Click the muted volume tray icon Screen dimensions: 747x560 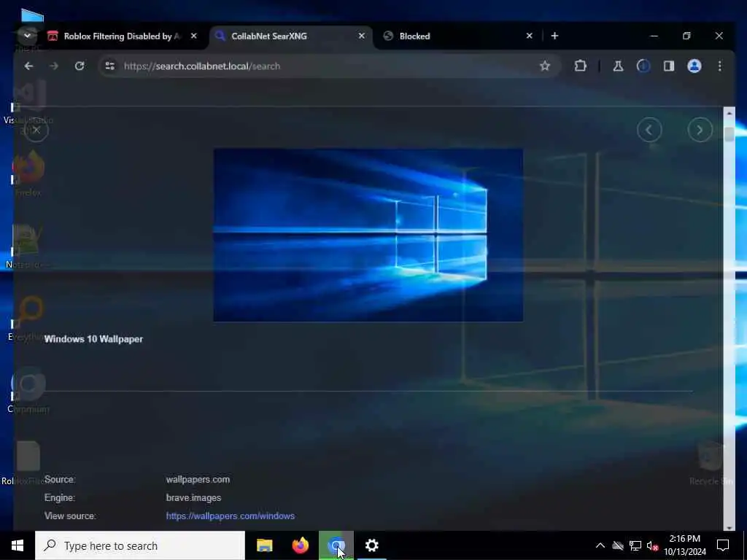pyautogui.click(x=653, y=545)
